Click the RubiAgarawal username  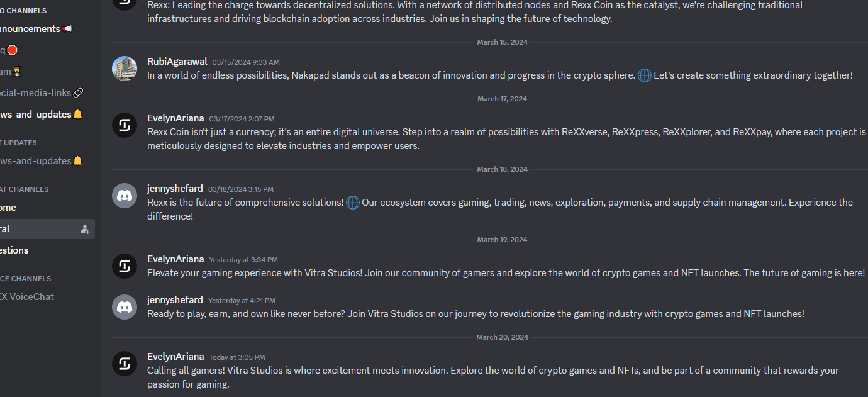point(177,61)
